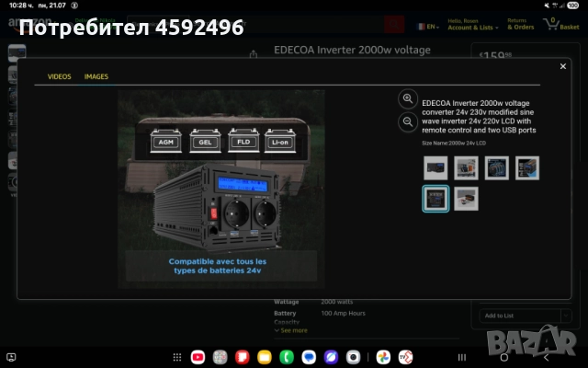
Task: Open the Camera app from taskbar
Action: pos(353,357)
